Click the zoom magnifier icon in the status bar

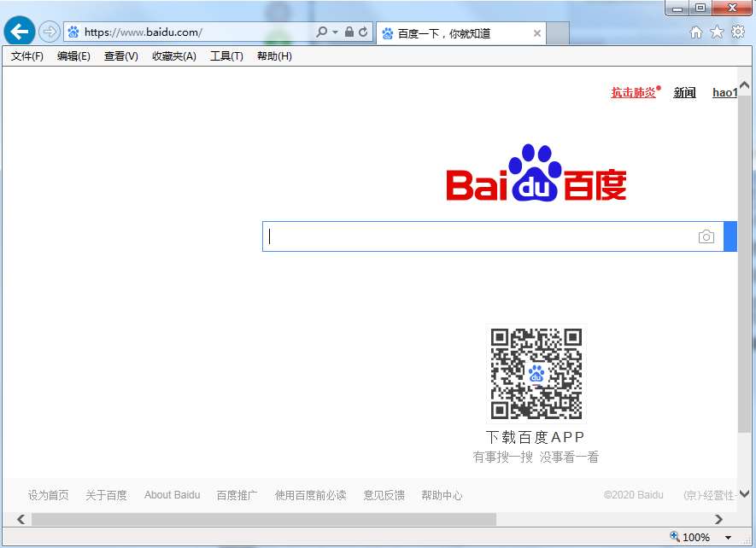click(675, 536)
